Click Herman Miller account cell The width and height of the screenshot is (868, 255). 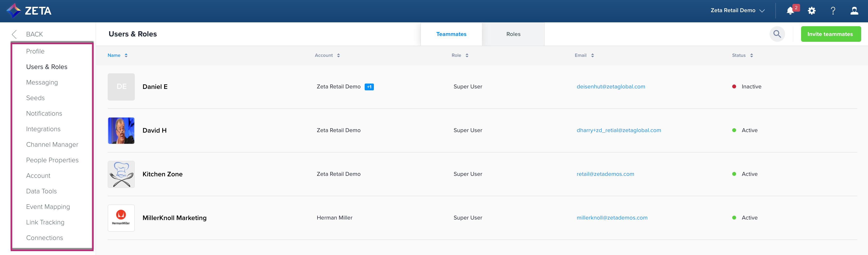coord(334,218)
